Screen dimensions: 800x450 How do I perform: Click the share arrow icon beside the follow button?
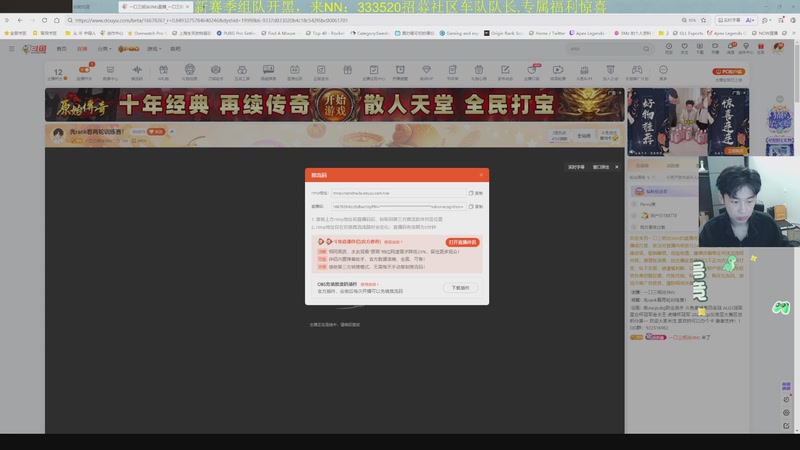[172, 132]
